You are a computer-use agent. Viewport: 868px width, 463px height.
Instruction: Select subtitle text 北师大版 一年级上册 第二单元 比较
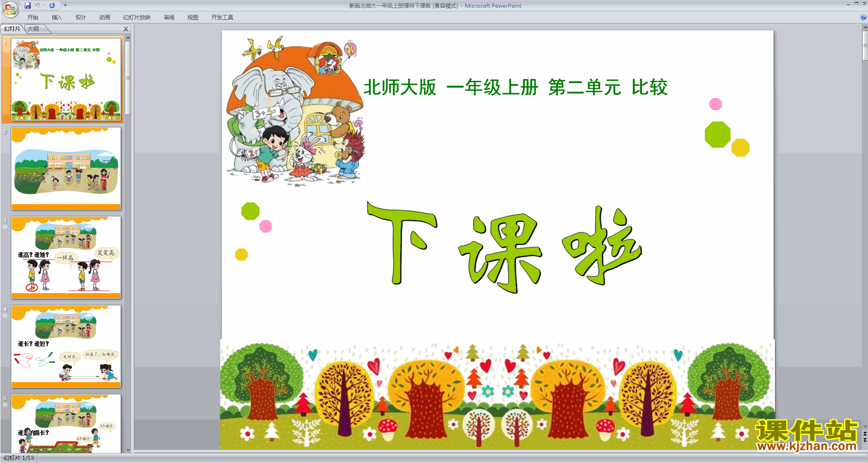tap(515, 87)
